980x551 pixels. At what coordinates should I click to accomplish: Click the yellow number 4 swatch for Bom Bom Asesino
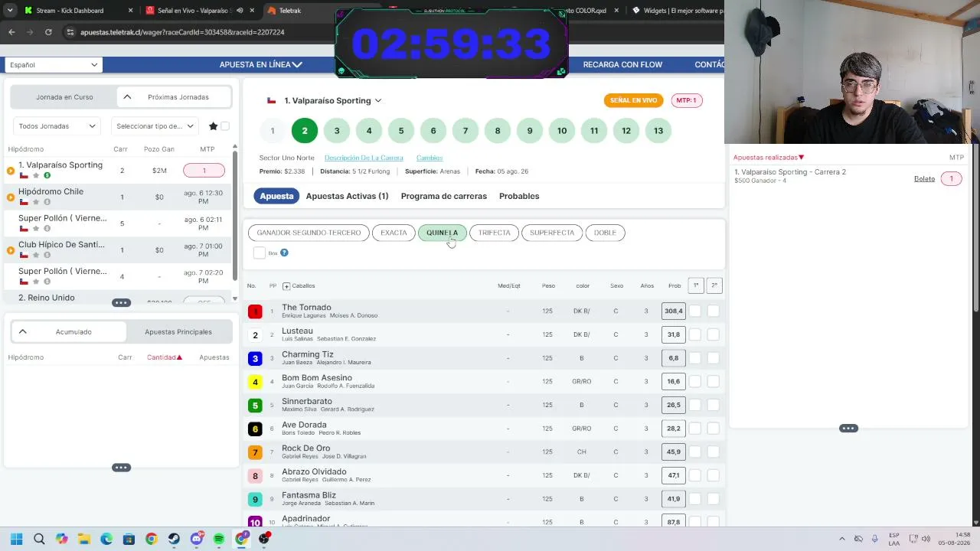click(x=255, y=382)
